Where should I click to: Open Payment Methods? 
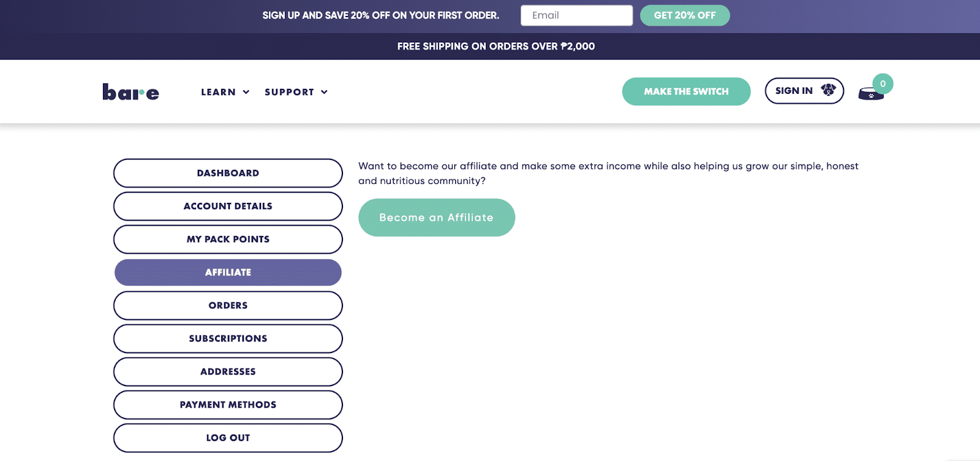pos(228,405)
